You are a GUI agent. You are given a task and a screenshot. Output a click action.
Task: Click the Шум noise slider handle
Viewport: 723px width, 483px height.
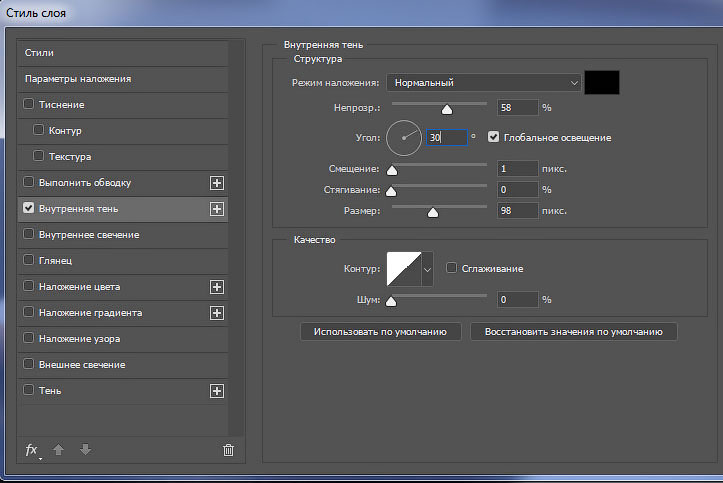[x=391, y=301]
